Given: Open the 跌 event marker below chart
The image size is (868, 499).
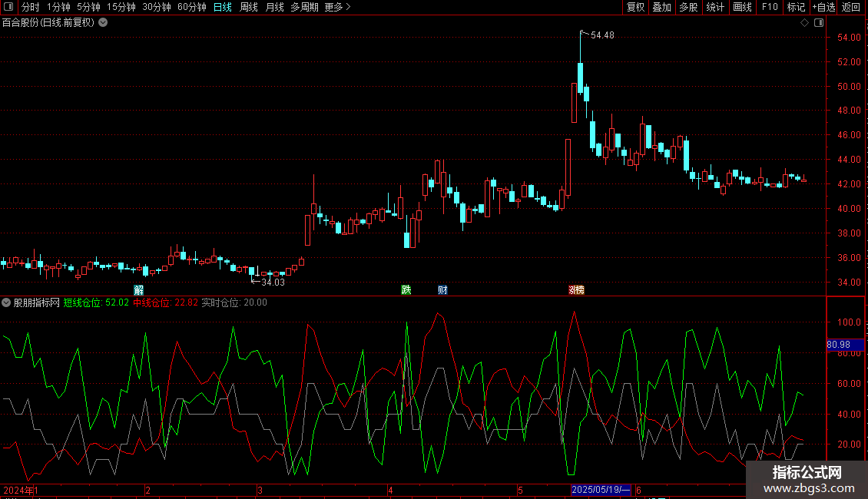Looking at the screenshot, I should (406, 290).
